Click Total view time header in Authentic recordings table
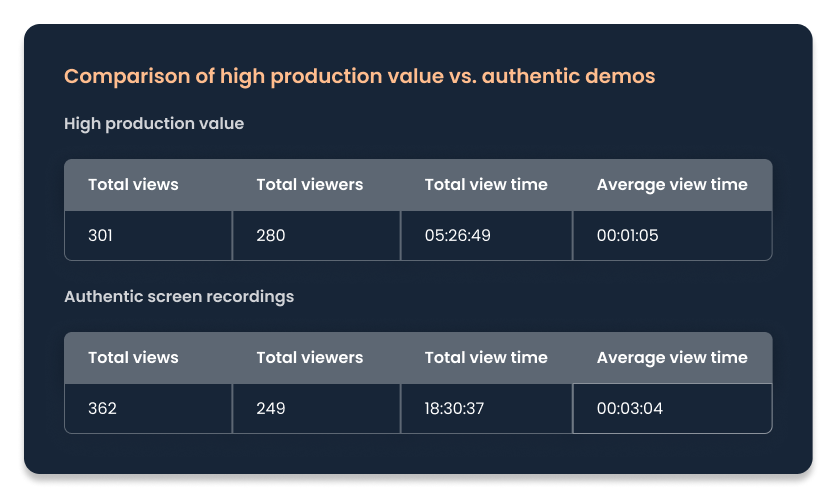 point(486,358)
